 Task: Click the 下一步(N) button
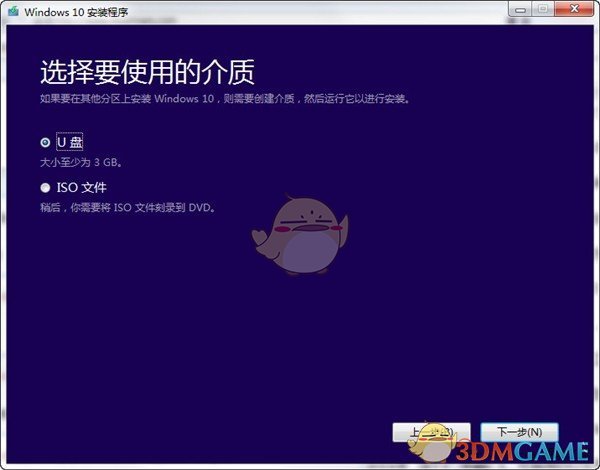coord(519,432)
